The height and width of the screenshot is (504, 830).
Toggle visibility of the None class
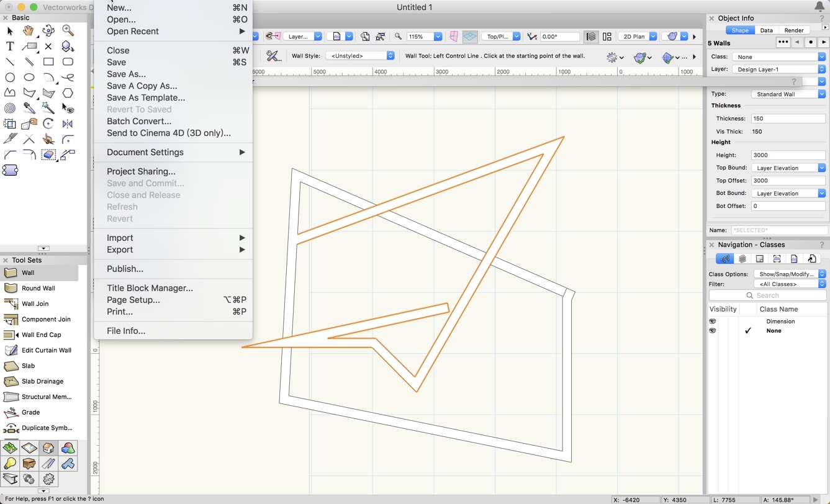713,330
